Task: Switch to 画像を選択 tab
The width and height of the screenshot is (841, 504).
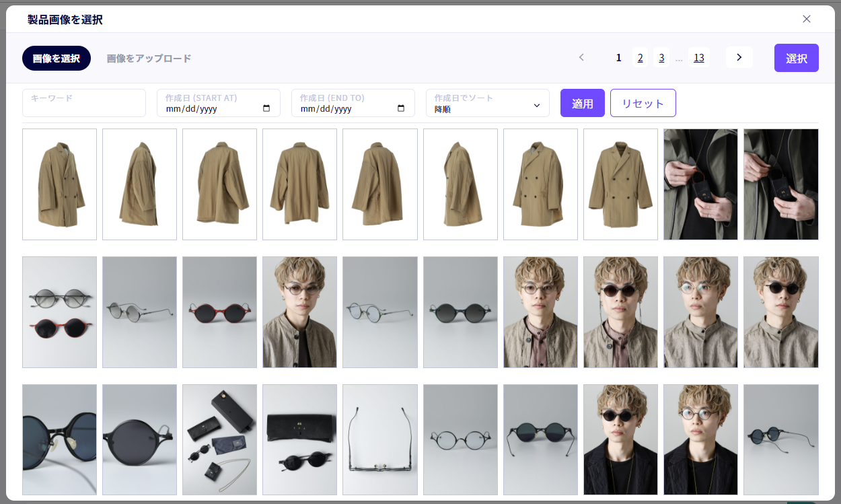Action: pyautogui.click(x=57, y=58)
